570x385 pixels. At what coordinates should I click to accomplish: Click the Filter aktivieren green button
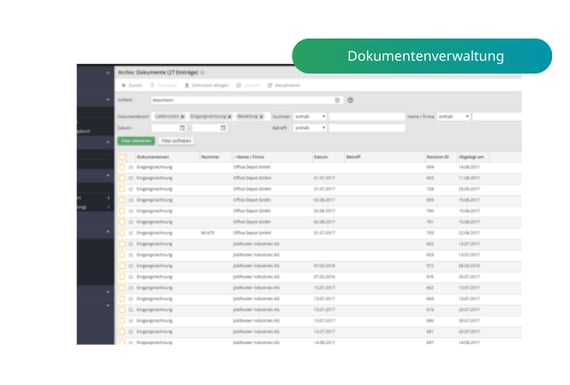[x=136, y=141]
